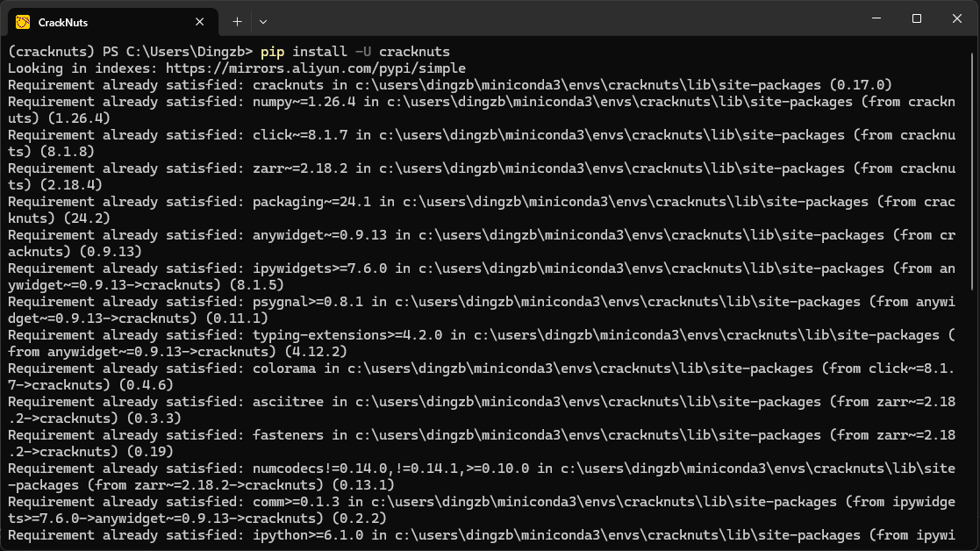
Task: Maximize the terminal window
Action: 916,18
